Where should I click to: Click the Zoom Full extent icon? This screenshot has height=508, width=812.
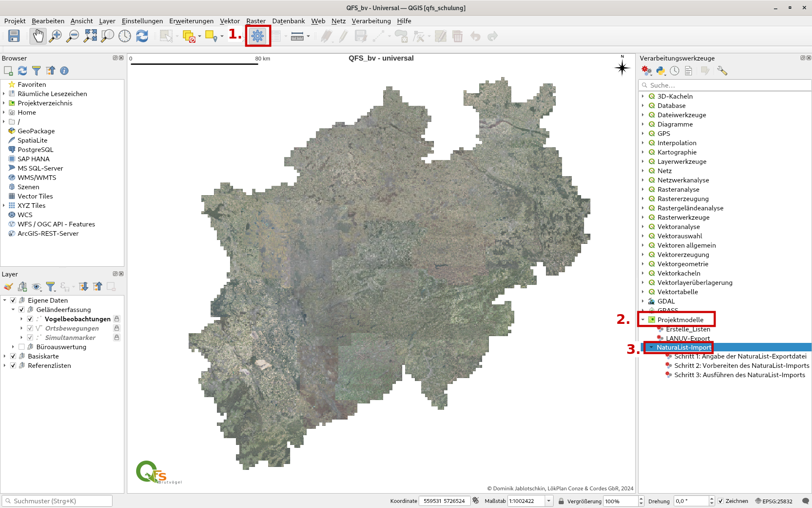[90, 36]
